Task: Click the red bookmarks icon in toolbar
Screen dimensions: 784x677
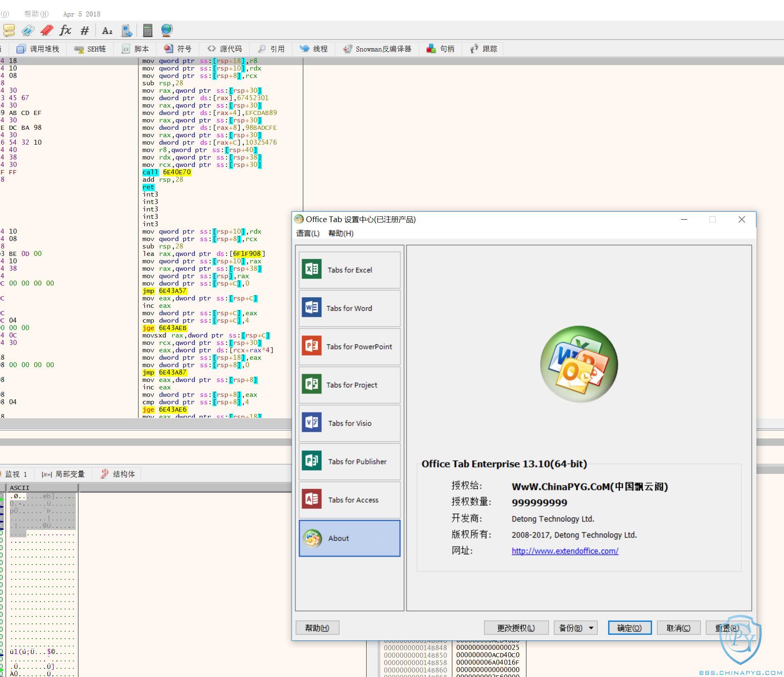Action: 47,30
